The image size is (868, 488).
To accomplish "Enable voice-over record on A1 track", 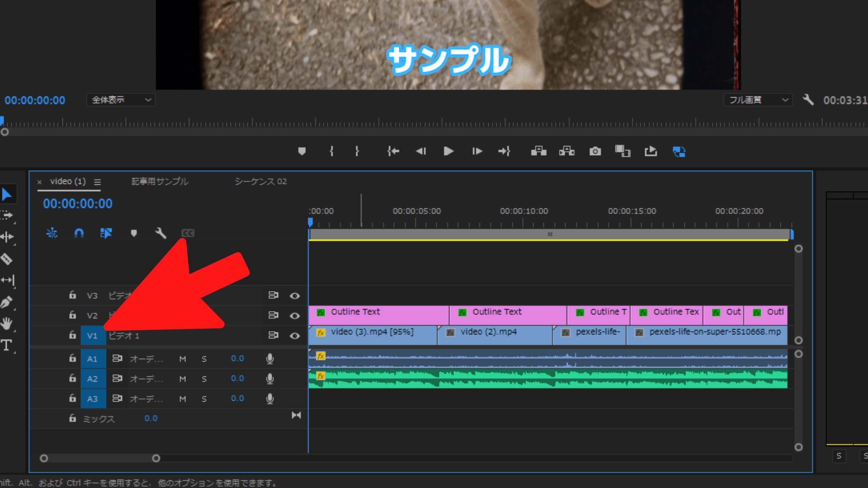I will (270, 359).
